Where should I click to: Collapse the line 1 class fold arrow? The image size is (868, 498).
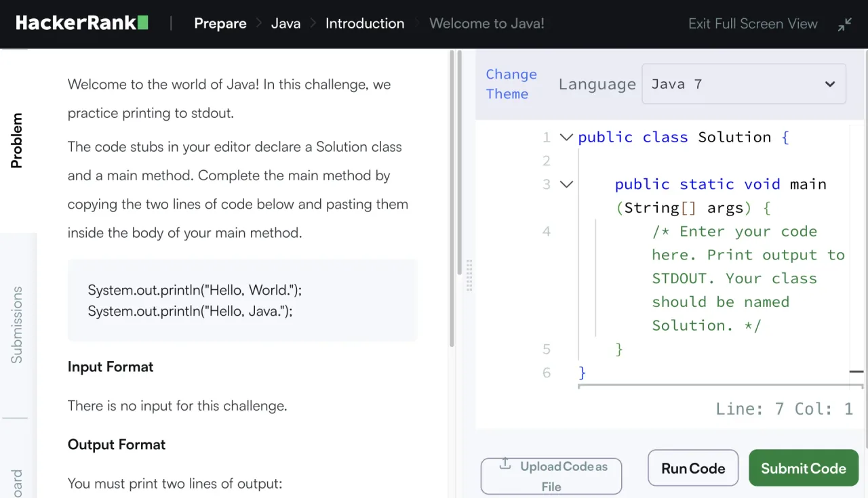pos(566,138)
